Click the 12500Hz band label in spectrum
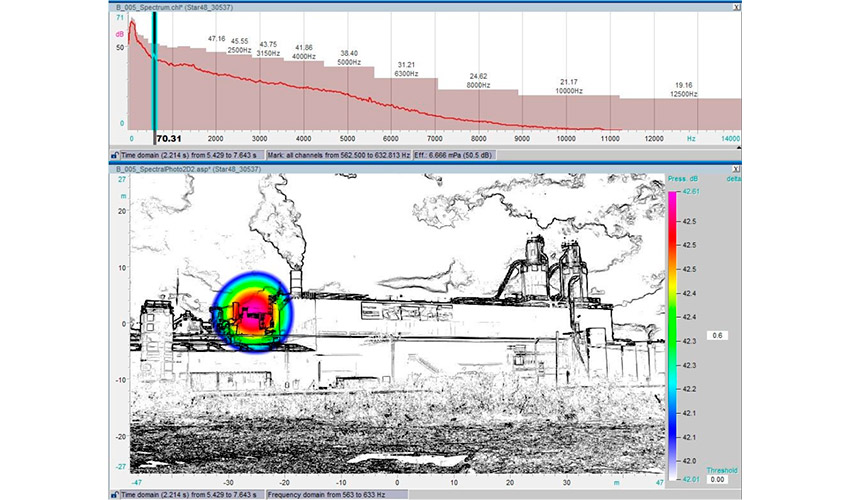The width and height of the screenshot is (850, 500). [684, 95]
